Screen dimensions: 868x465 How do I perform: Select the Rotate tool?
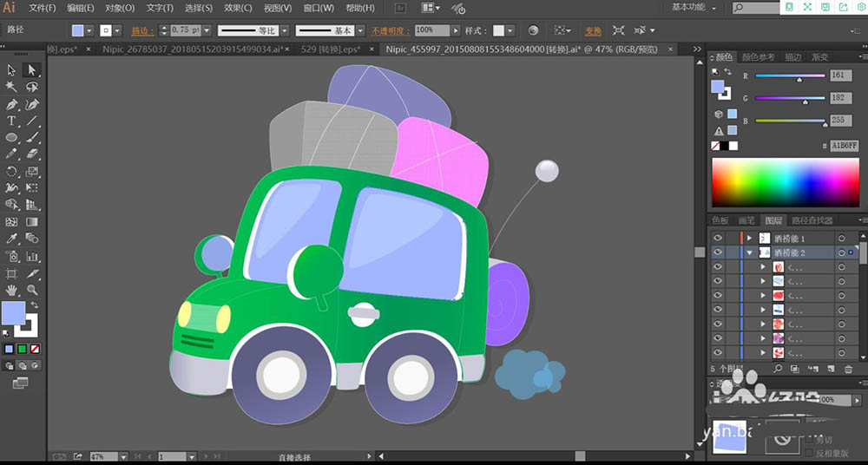(x=11, y=171)
